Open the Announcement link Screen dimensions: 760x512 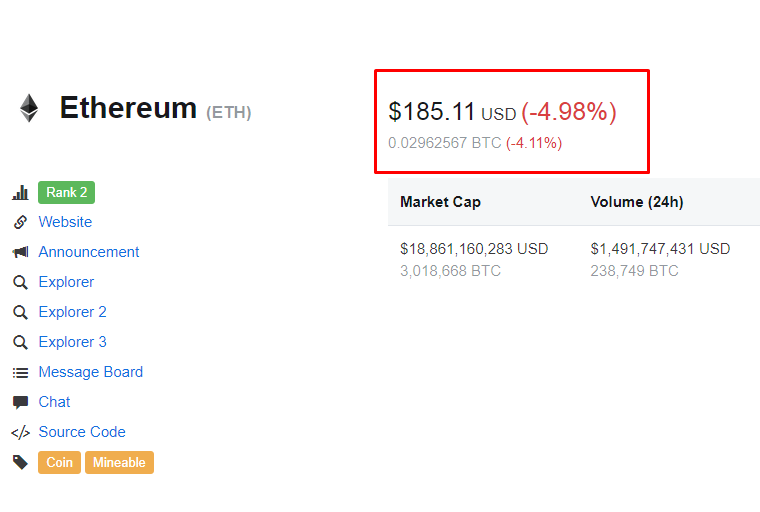click(89, 252)
